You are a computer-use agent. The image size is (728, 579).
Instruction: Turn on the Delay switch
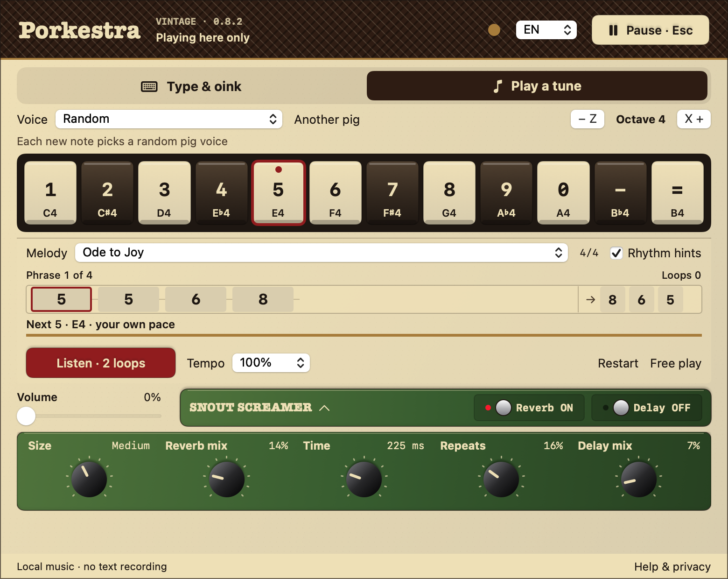coord(647,408)
